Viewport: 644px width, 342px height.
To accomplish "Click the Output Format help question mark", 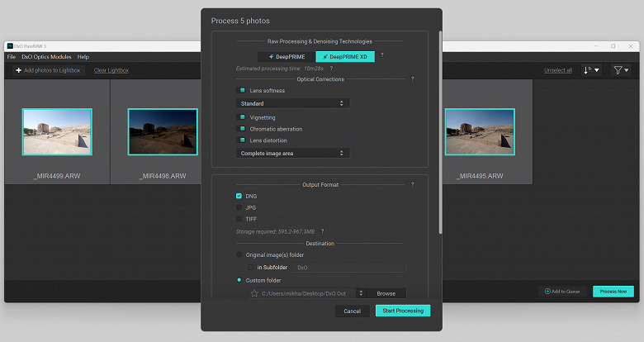I will (x=412, y=184).
